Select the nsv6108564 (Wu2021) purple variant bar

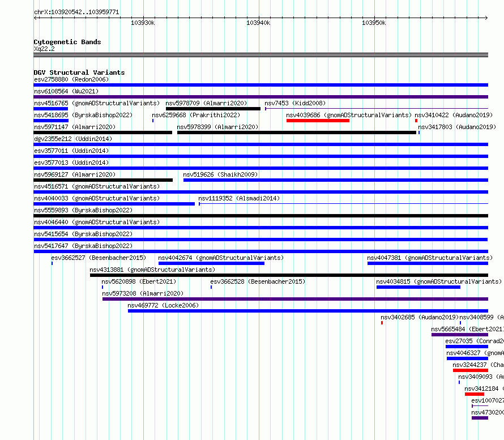260,97
